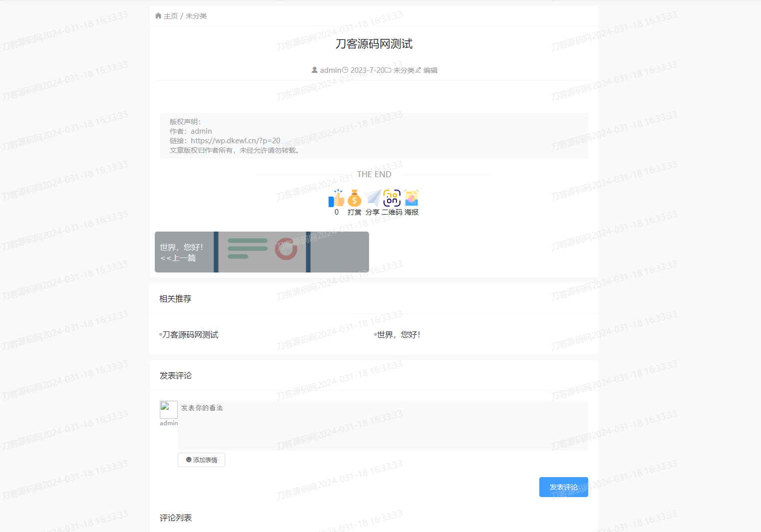Click the thumbs-up like icon
Screen dimensions: 761x532
click(x=337, y=198)
